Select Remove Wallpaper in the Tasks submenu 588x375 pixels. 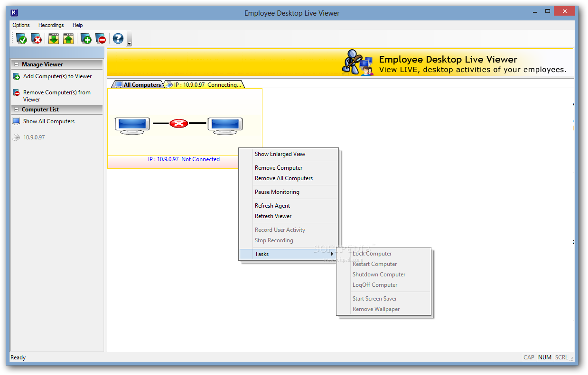pyautogui.click(x=383, y=309)
